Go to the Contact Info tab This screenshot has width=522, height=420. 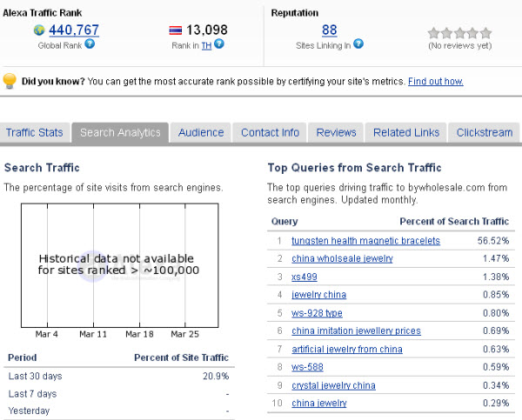click(x=270, y=133)
